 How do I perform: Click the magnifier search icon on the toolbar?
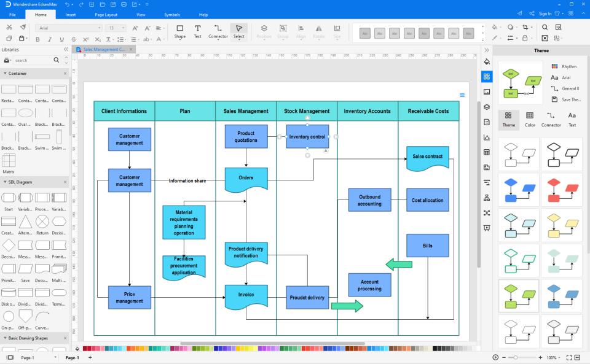pyautogui.click(x=545, y=28)
